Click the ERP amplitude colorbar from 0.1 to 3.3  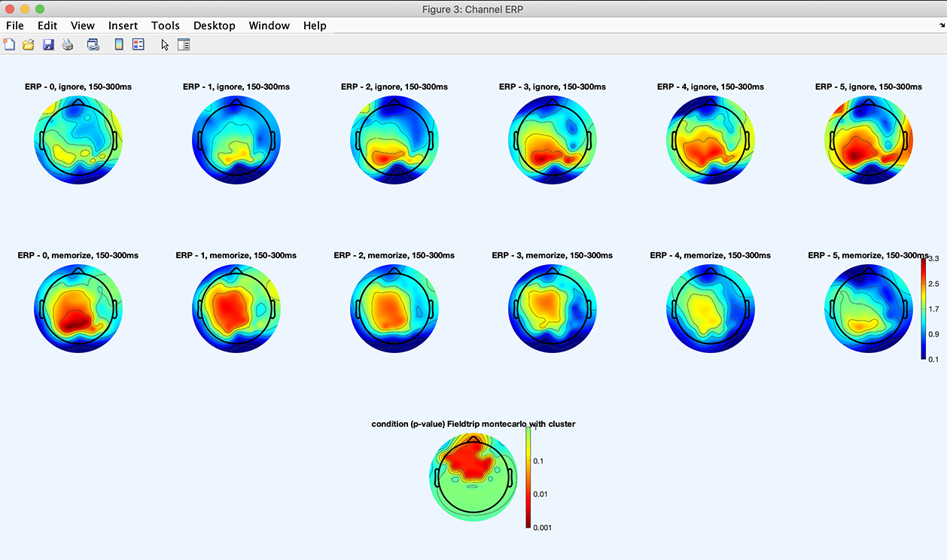pyautogui.click(x=924, y=309)
